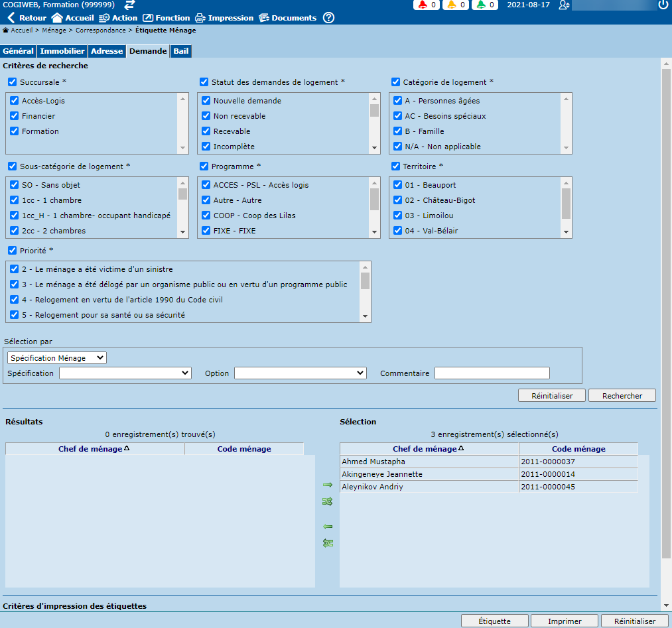This screenshot has width=672, height=628.
Task: Click the help question mark icon
Action: pyautogui.click(x=328, y=18)
